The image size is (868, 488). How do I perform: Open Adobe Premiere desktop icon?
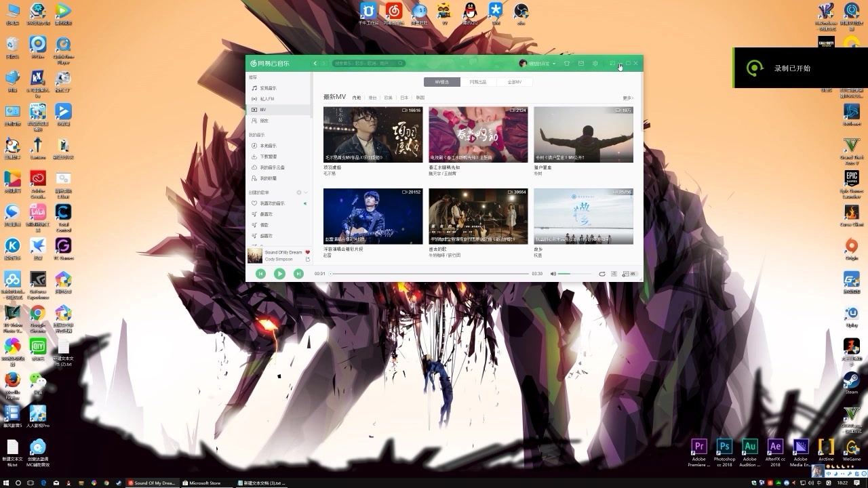pyautogui.click(x=699, y=453)
